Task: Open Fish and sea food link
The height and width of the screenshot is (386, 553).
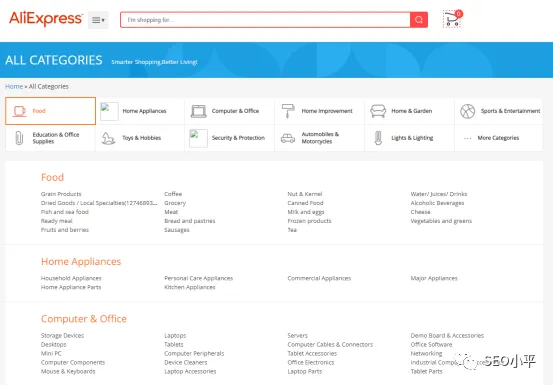Action: (x=65, y=212)
